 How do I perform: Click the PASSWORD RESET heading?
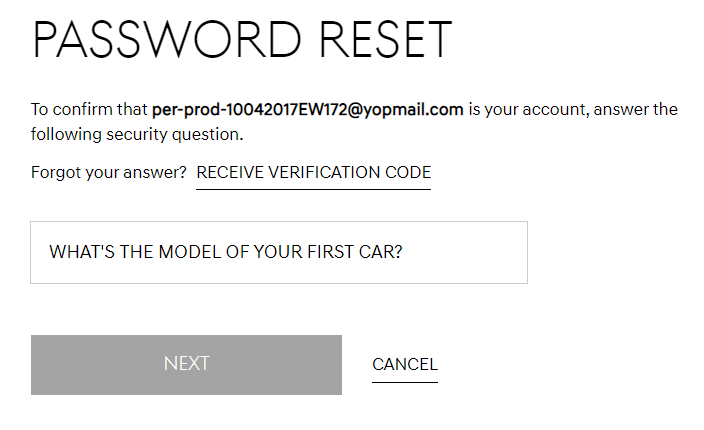coord(242,40)
